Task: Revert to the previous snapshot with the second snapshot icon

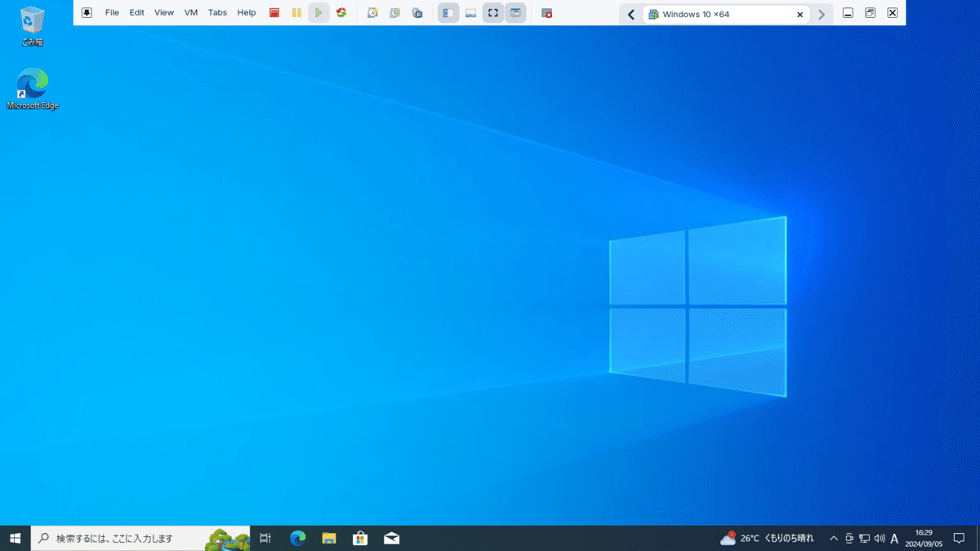Action: (394, 13)
